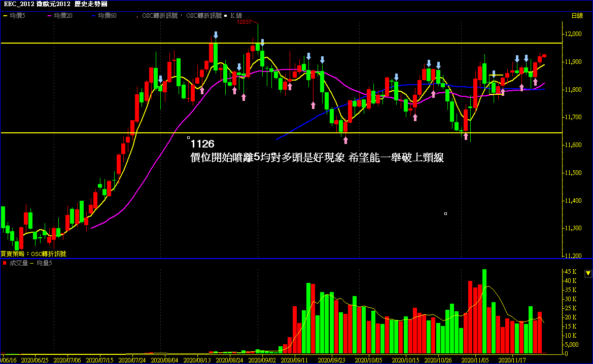Click the chart title EEC_2012 微歐元2012 歷史走勢圖
Image resolution: width=593 pixels, height=364 pixels.
(55, 4)
